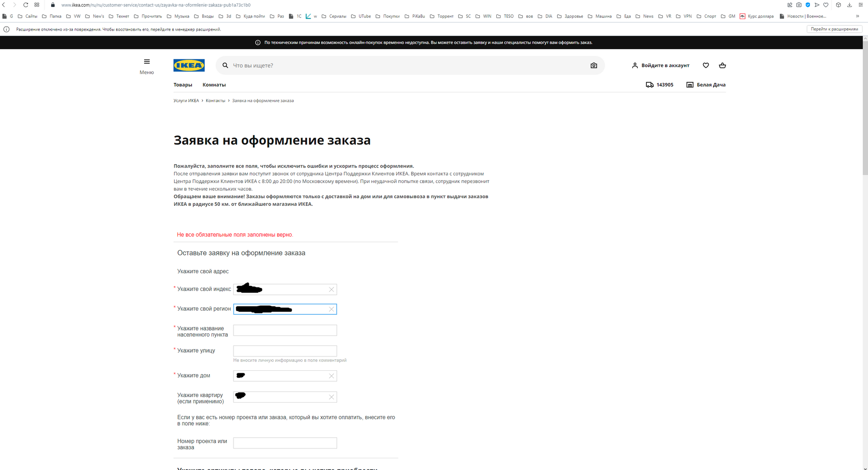
Task: Click Войдите в аккаунт link
Action: tap(661, 65)
